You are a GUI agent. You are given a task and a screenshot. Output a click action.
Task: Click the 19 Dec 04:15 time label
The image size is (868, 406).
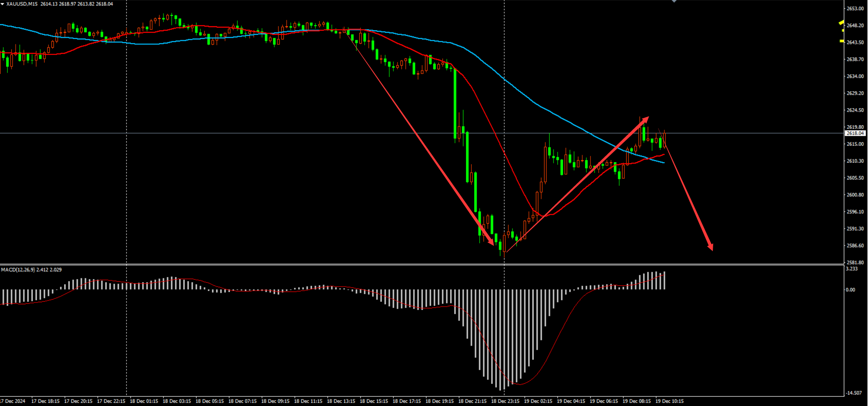571,401
